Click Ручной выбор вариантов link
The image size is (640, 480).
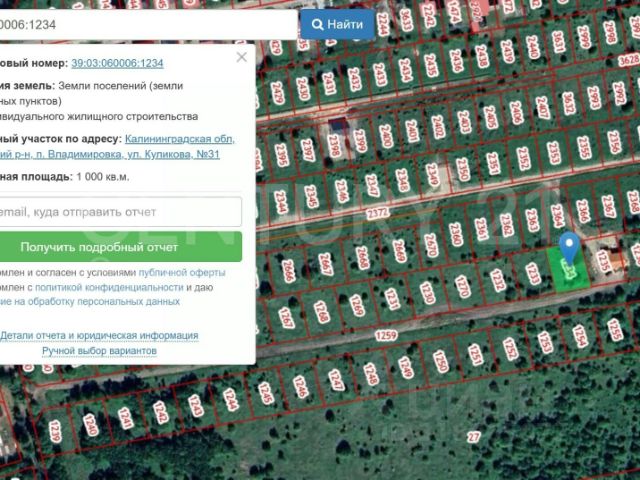pos(99,351)
